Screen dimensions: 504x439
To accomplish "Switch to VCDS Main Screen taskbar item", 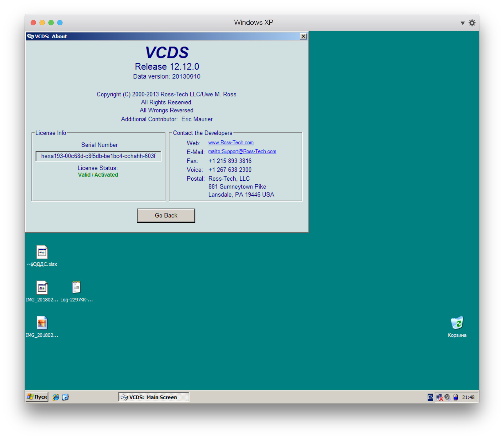I will coord(154,397).
